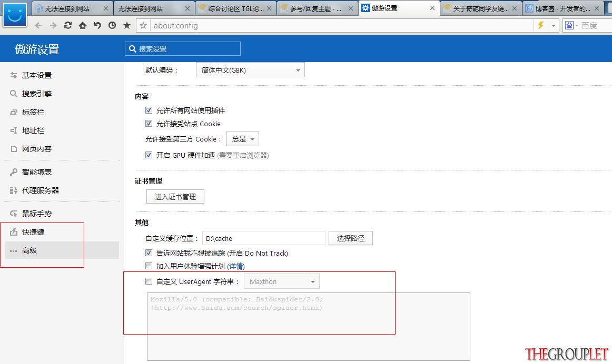Click the 傲游设置 header title
The width and height of the screenshot is (612, 364).
37,49
